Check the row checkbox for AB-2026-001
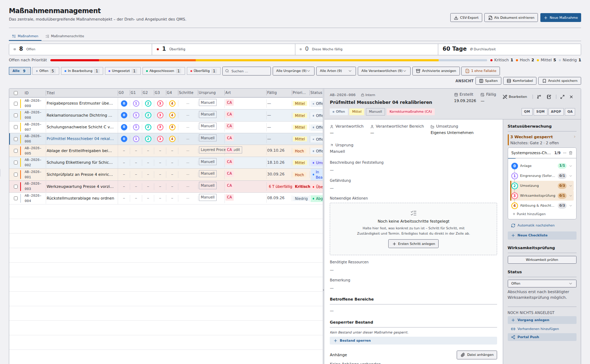 tap(16, 174)
